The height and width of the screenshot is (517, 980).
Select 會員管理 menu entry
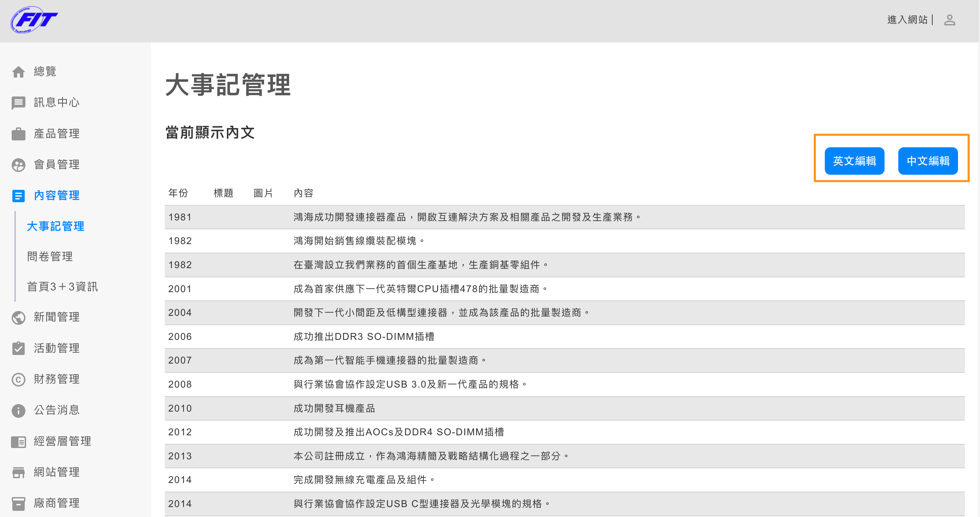point(57,165)
